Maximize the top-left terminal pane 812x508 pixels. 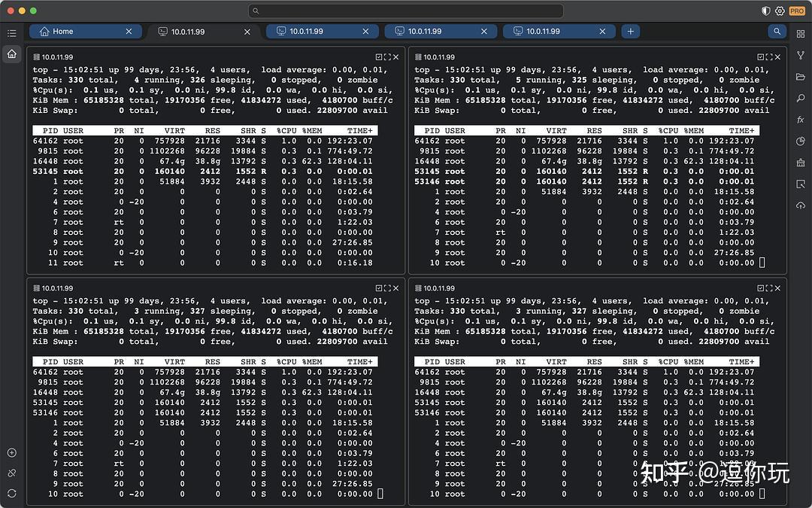click(387, 57)
